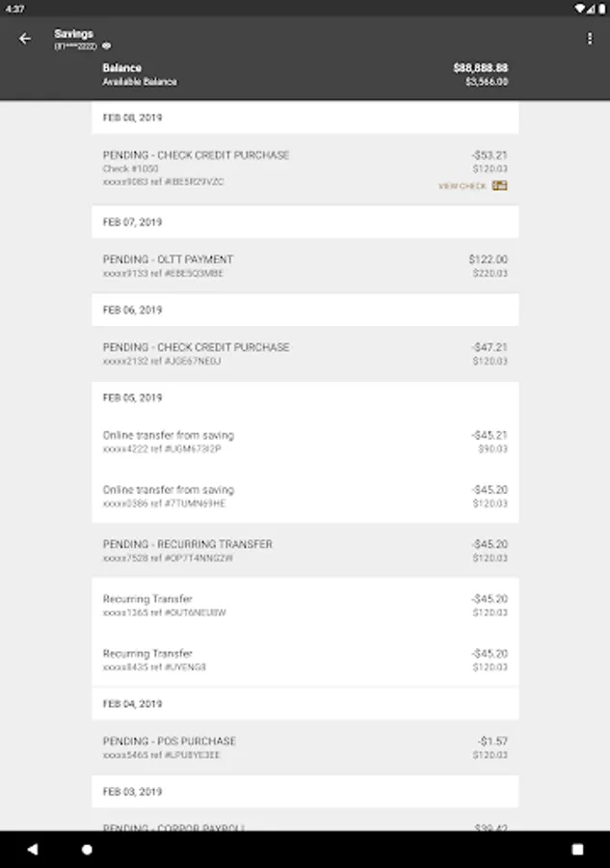Tap the $88,888.88 balance amount
Viewport: 610px width, 868px height.
(480, 68)
